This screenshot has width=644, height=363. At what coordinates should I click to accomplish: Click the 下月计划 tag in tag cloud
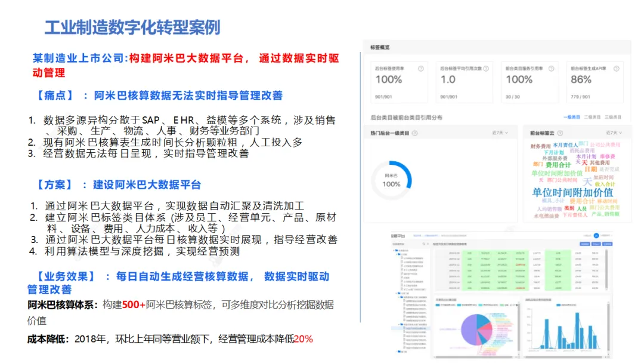[x=553, y=152]
